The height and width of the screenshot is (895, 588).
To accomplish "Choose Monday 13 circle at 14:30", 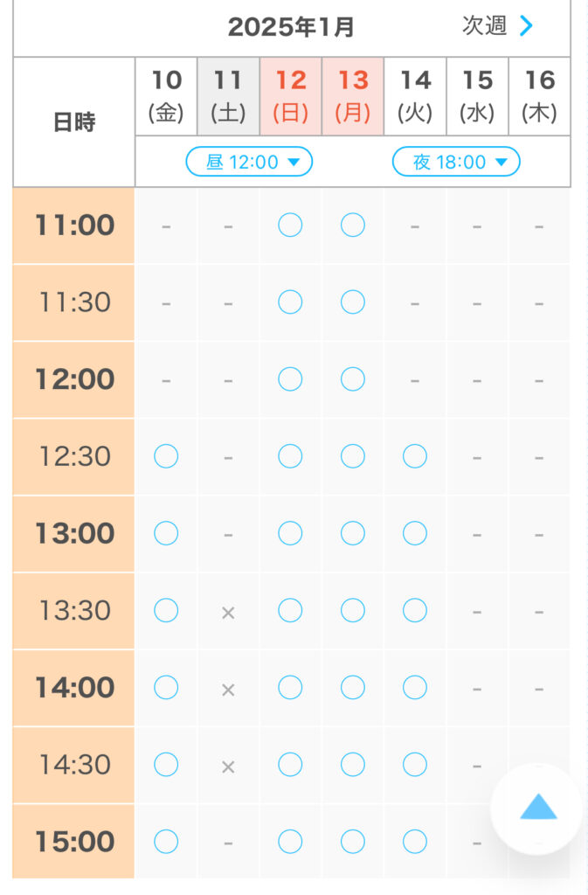I will [352, 765].
